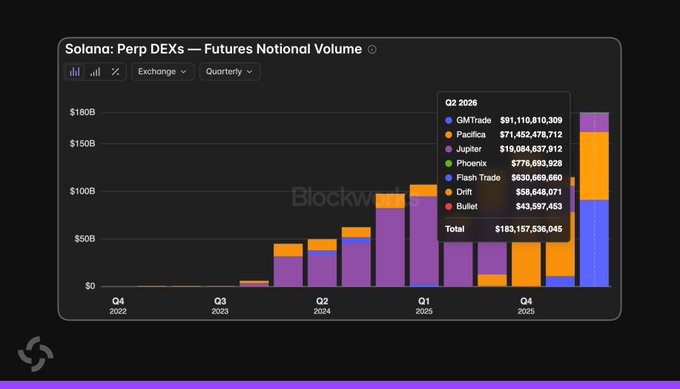Screen dimensions: 680x389
Task: Click the Pacifica orange legend dot
Action: [448, 135]
